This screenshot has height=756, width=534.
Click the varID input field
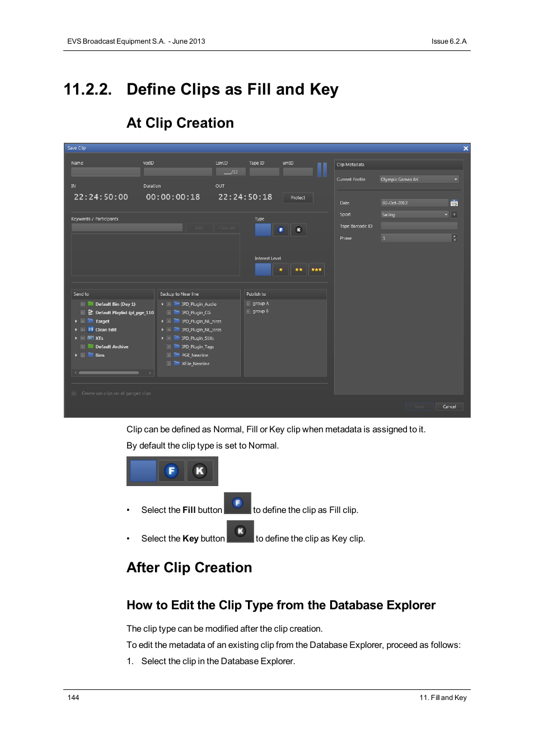177,172
